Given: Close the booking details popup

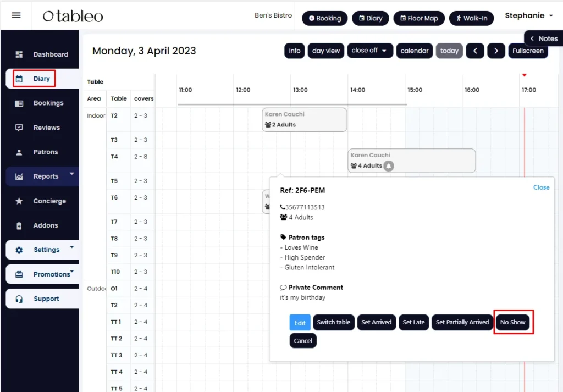Looking at the screenshot, I should click(x=541, y=187).
